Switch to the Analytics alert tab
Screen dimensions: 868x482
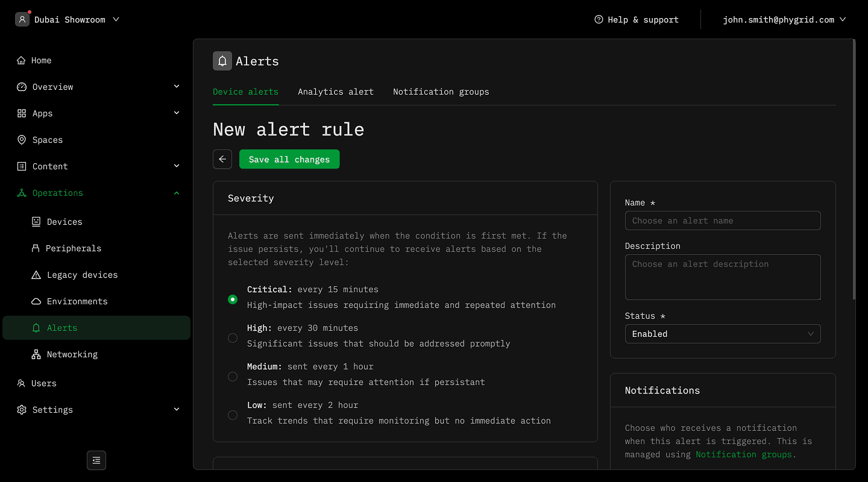pyautogui.click(x=335, y=92)
